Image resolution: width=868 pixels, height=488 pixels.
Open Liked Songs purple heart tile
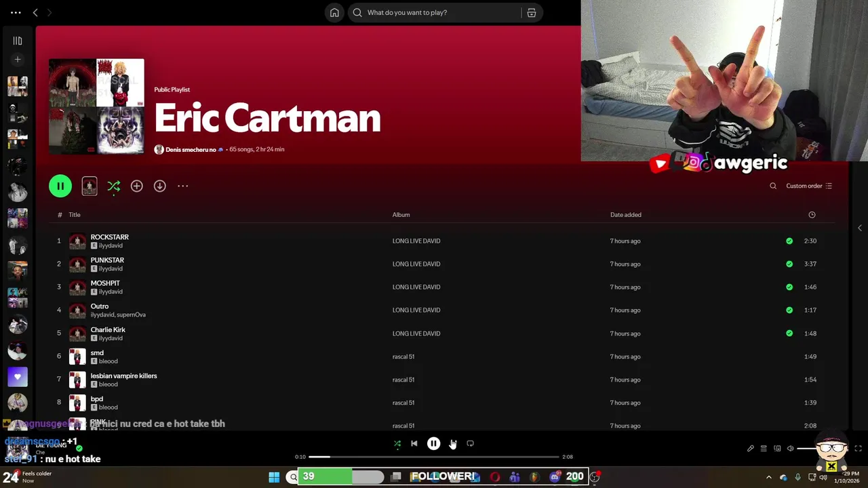click(18, 377)
